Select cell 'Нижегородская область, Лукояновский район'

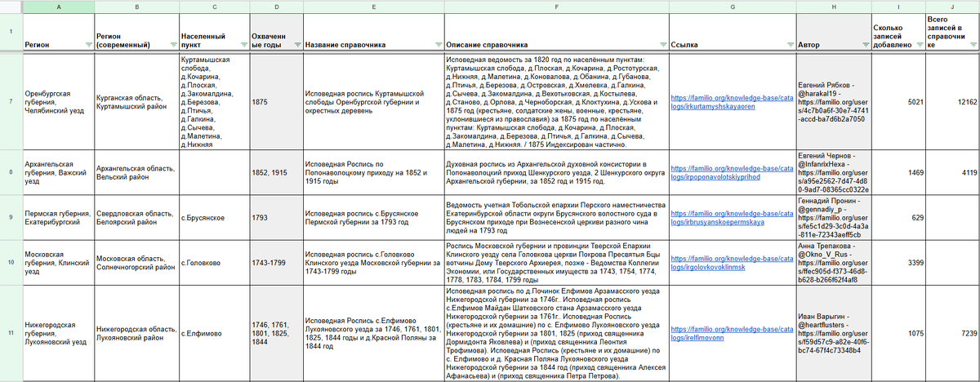[x=136, y=334]
